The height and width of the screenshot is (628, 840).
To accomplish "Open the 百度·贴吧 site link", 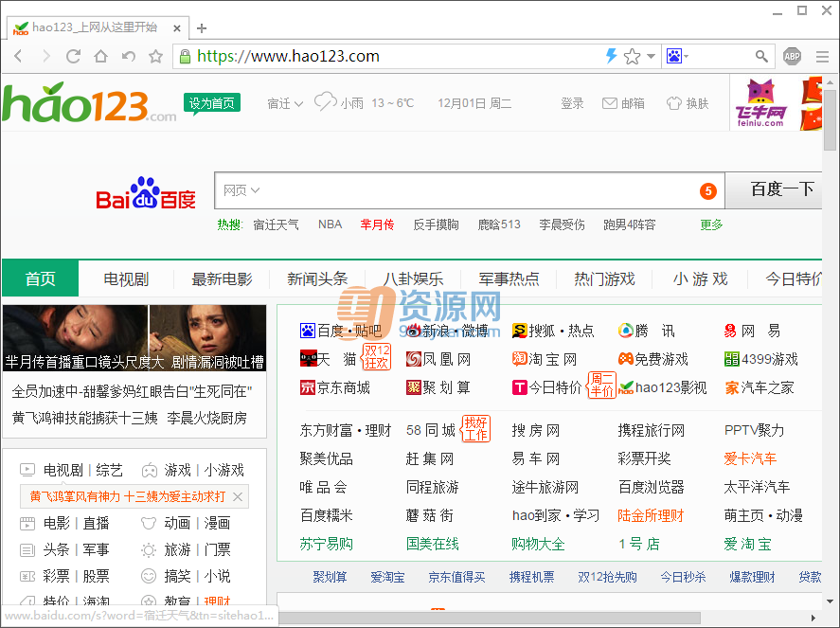I will (341, 331).
